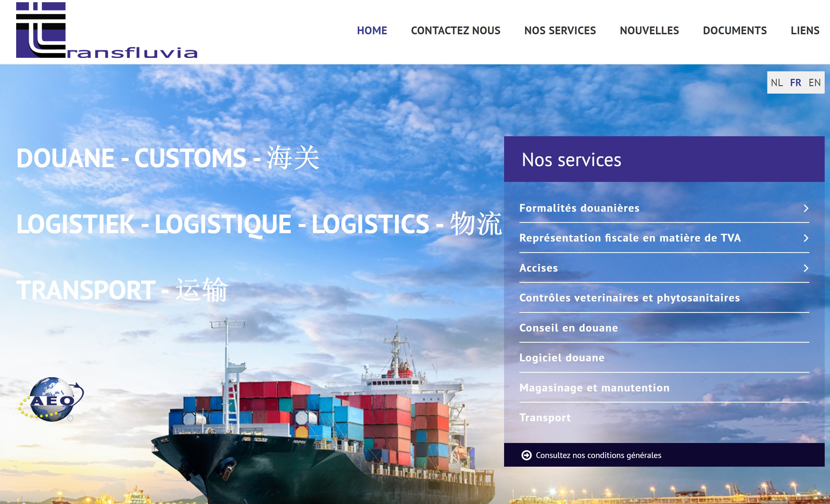This screenshot has width=830, height=504.
Task: Open the Logiciel douane link
Action: 562,357
